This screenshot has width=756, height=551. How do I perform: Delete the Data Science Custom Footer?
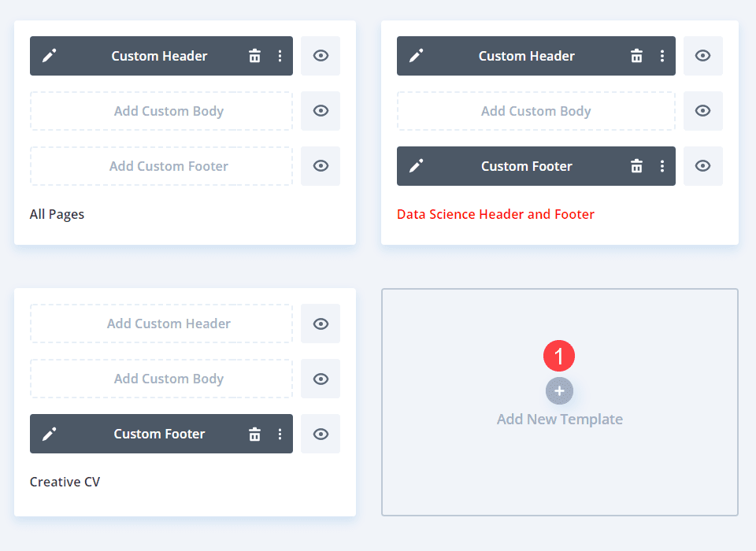[x=636, y=166]
